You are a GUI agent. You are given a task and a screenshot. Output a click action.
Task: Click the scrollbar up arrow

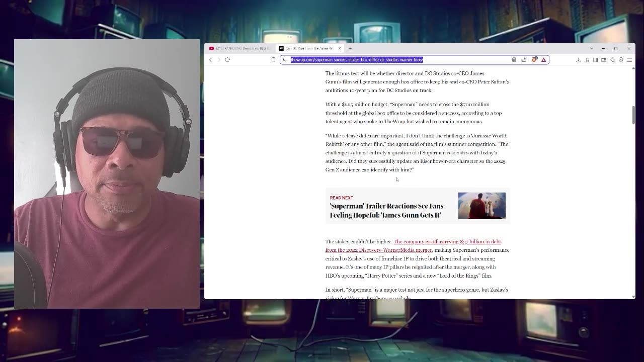click(x=633, y=69)
